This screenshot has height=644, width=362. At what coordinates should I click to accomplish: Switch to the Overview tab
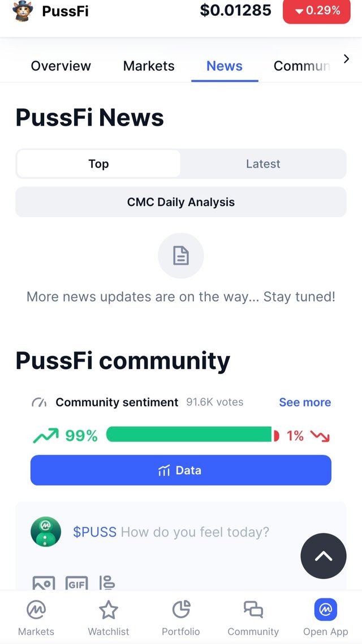[61, 66]
